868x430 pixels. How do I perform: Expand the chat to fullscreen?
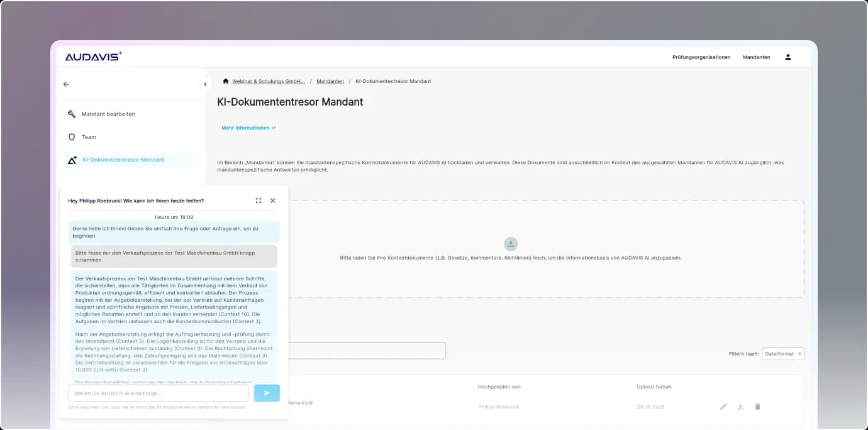259,201
